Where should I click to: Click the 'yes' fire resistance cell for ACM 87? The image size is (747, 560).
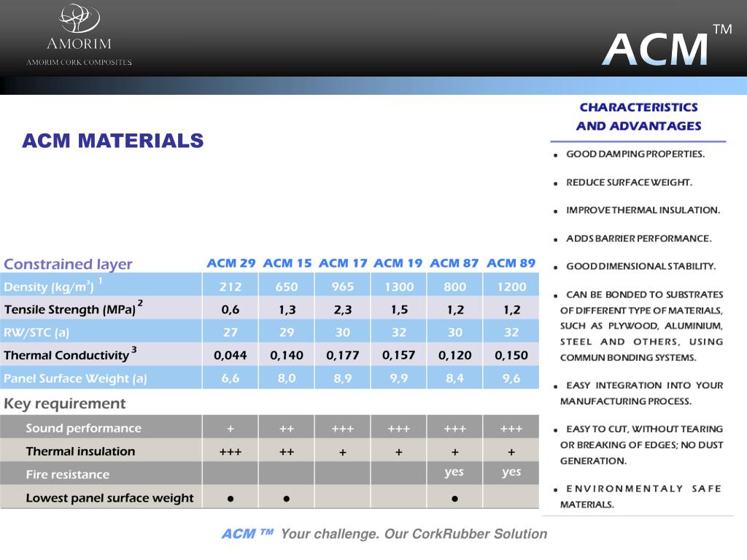pos(454,472)
